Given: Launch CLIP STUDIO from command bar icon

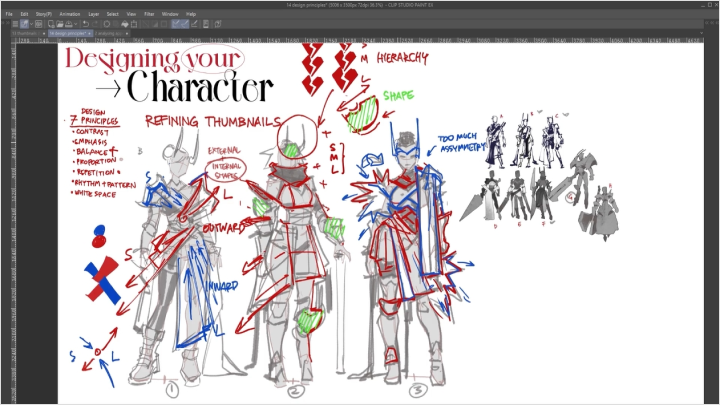Looking at the screenshot, I should coord(24,24).
